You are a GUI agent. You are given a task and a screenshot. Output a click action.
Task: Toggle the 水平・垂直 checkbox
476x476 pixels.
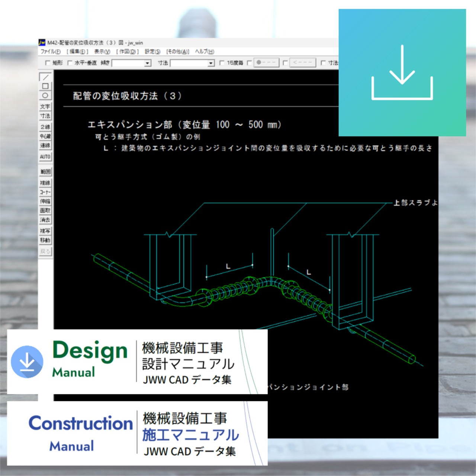pyautogui.click(x=70, y=63)
